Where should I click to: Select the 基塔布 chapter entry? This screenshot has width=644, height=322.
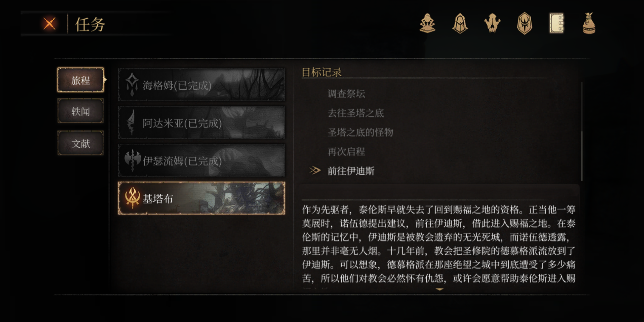[x=202, y=198]
